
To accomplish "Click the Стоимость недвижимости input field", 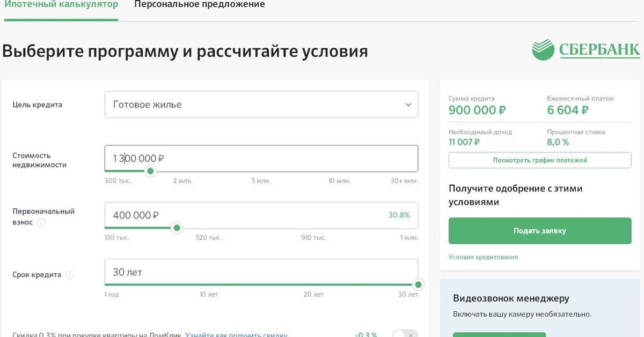I will (x=261, y=158).
